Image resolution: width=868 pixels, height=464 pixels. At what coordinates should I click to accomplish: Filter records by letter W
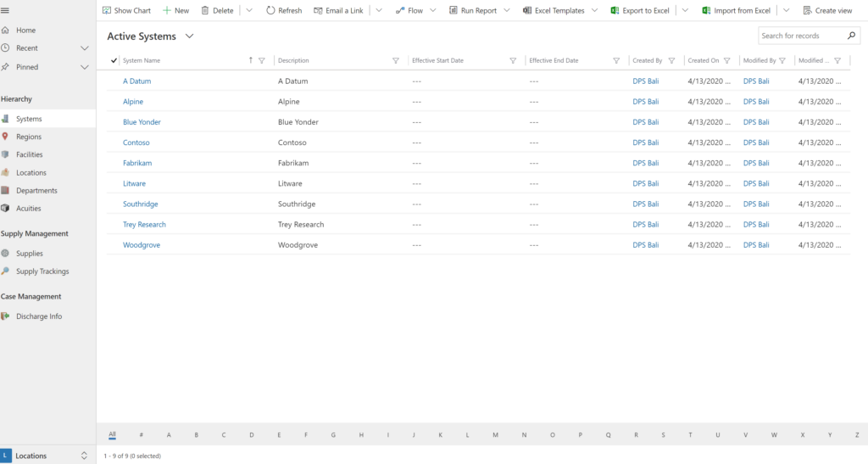(774, 435)
